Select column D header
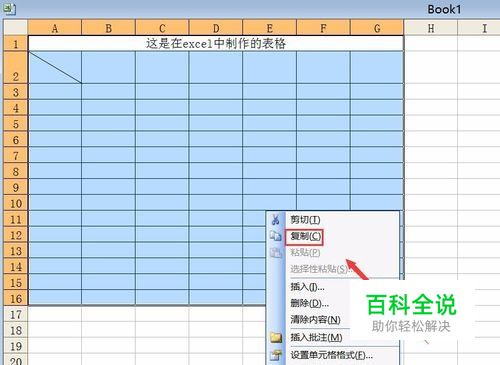This screenshot has height=365, width=500. tap(216, 28)
